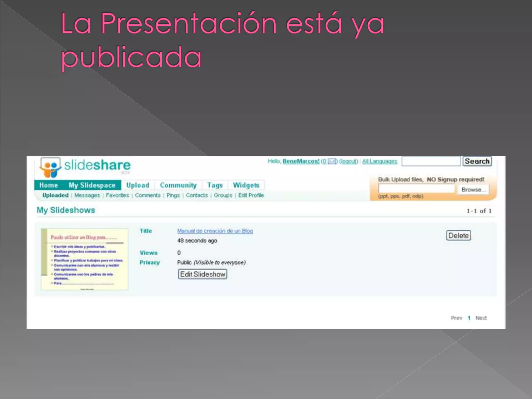
Task: Click the Edit Slideshow button
Action: coord(203,274)
